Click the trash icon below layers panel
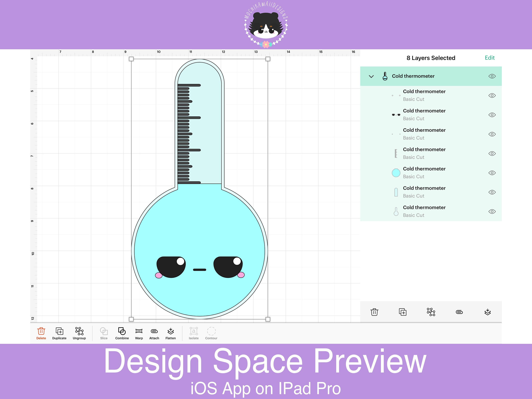The width and height of the screenshot is (532, 399). [x=374, y=312]
